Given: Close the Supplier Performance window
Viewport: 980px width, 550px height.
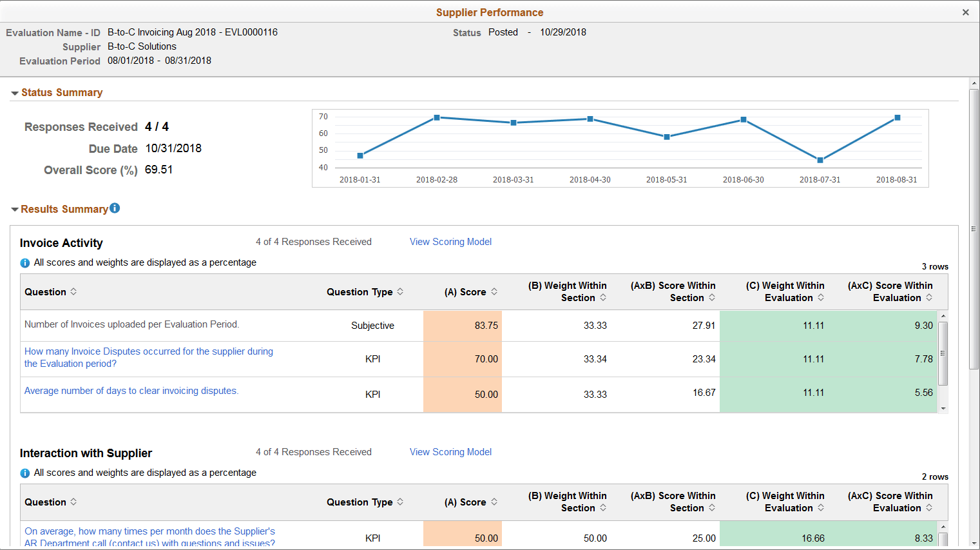Looking at the screenshot, I should tap(965, 12).
